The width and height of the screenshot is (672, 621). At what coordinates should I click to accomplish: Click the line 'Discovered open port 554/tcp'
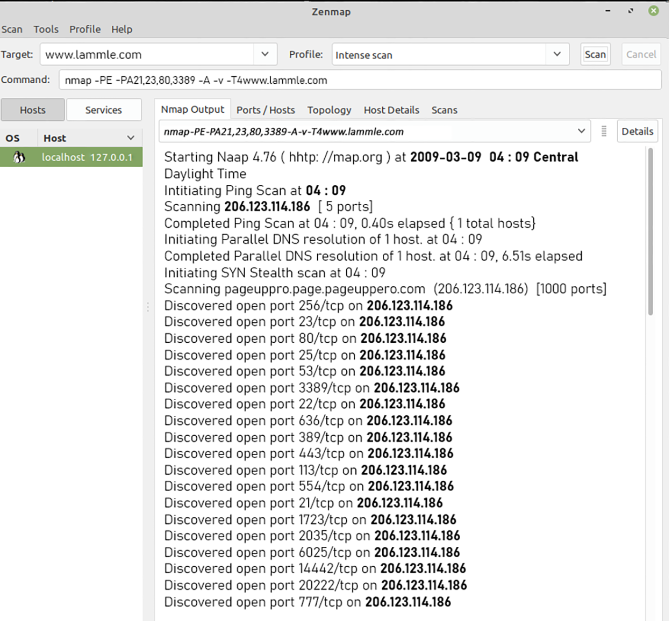[x=309, y=486]
